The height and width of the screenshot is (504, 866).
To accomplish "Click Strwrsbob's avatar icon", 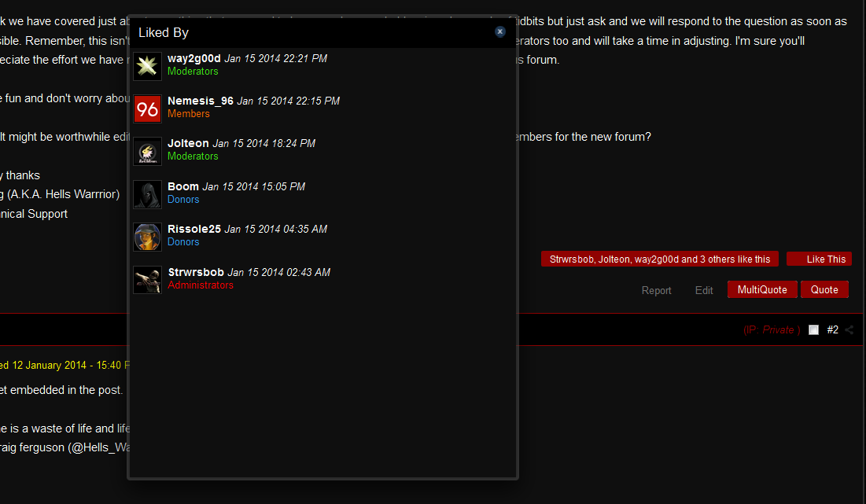I will [147, 280].
